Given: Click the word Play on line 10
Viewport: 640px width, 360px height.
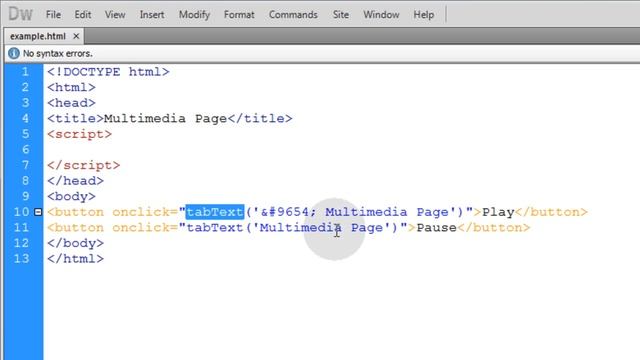Looking at the screenshot, I should tap(498, 212).
